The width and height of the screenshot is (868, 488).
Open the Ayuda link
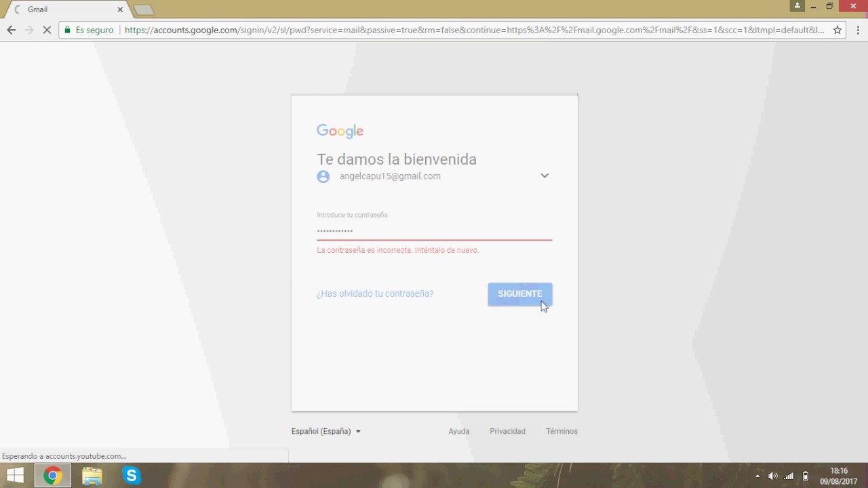coord(459,431)
